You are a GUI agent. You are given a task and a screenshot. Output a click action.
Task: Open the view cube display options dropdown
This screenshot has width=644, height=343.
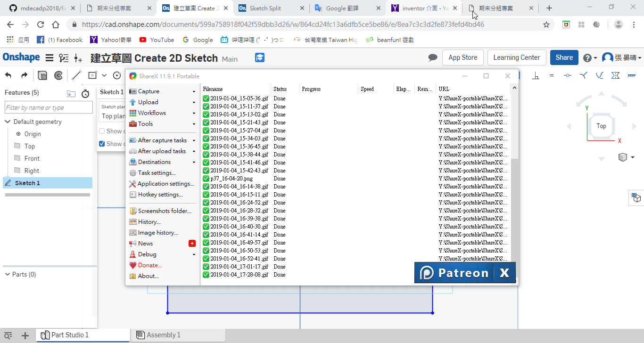[x=626, y=157]
